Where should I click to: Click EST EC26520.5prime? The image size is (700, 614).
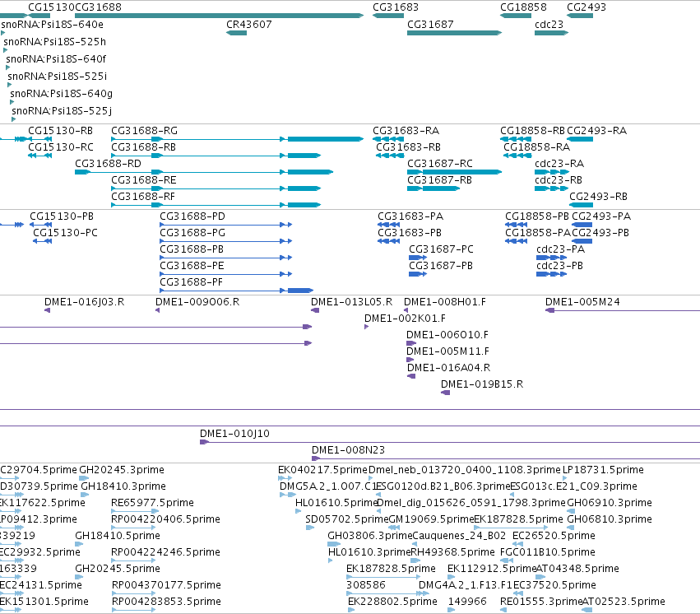(518, 544)
